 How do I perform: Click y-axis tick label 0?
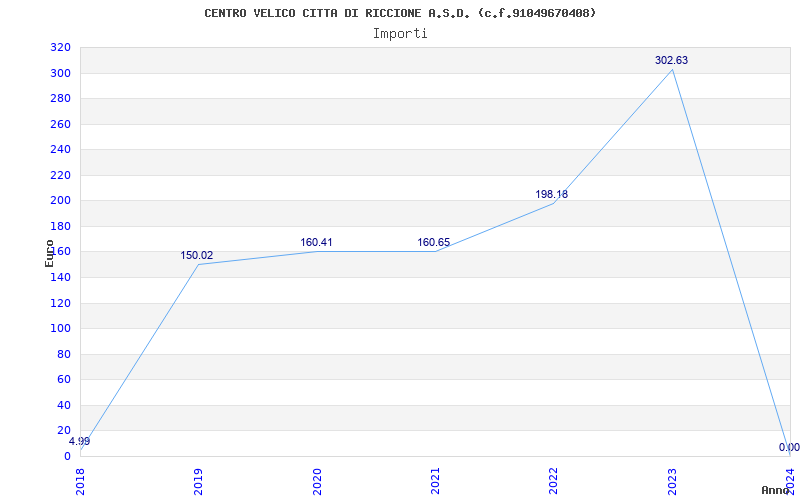(67, 456)
